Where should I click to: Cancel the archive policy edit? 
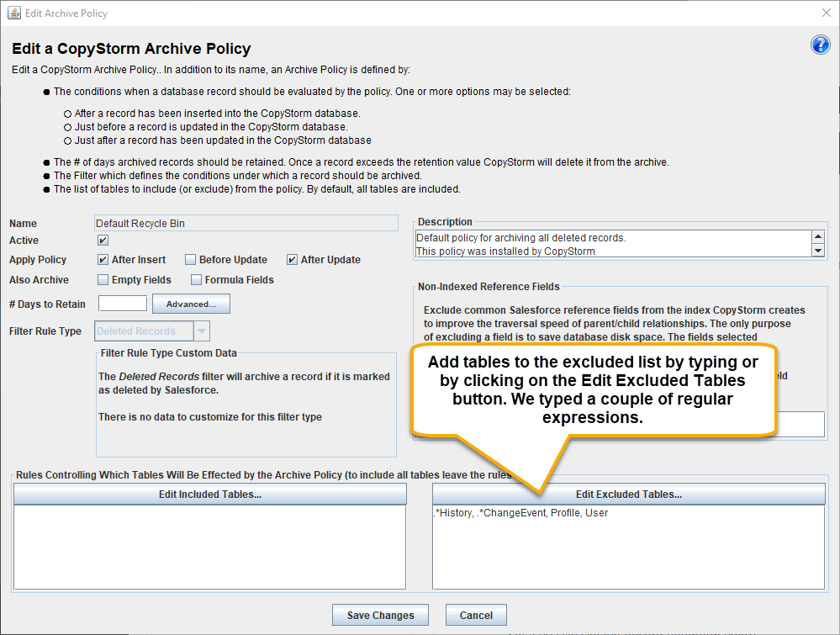pyautogui.click(x=476, y=615)
